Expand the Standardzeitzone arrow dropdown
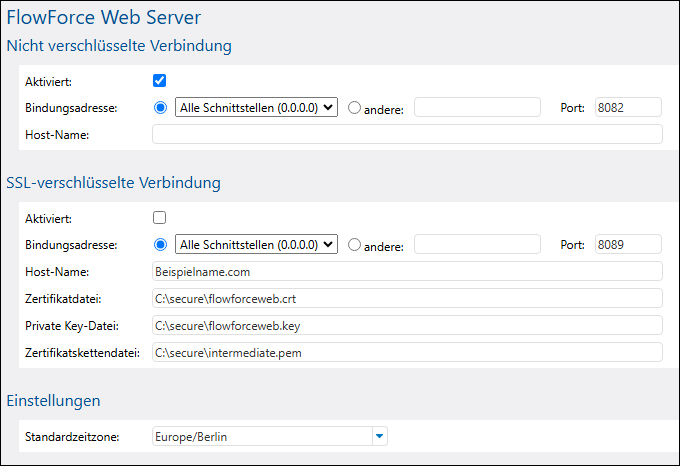The height and width of the screenshot is (466, 680). click(x=380, y=436)
